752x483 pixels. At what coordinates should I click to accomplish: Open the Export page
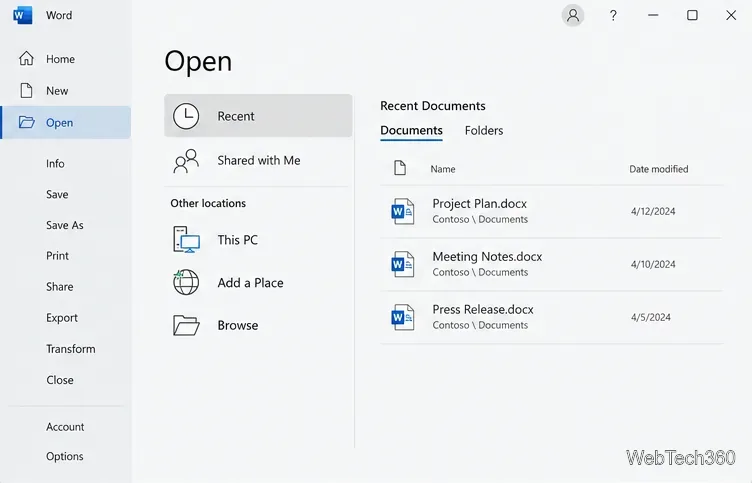point(62,318)
